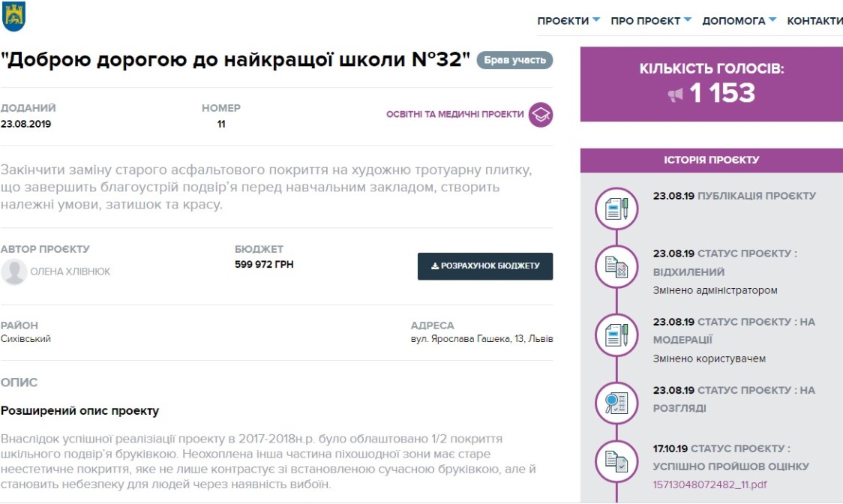Click the publication timeline icon

pos(616,208)
